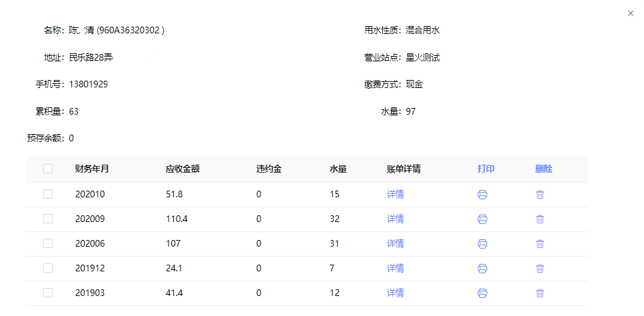This screenshot has height=316, width=644.
Task: Click the 现金 payment method value
Action: [414, 85]
